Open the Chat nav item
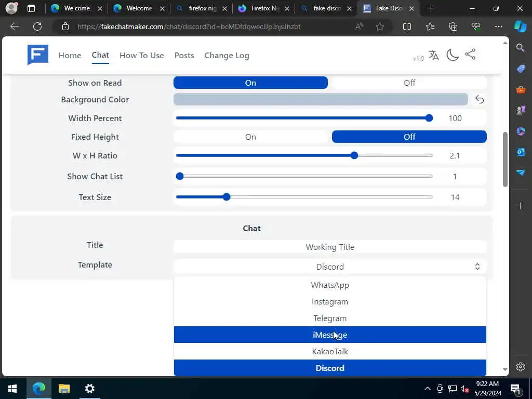The height and width of the screenshot is (399, 532). point(100,55)
